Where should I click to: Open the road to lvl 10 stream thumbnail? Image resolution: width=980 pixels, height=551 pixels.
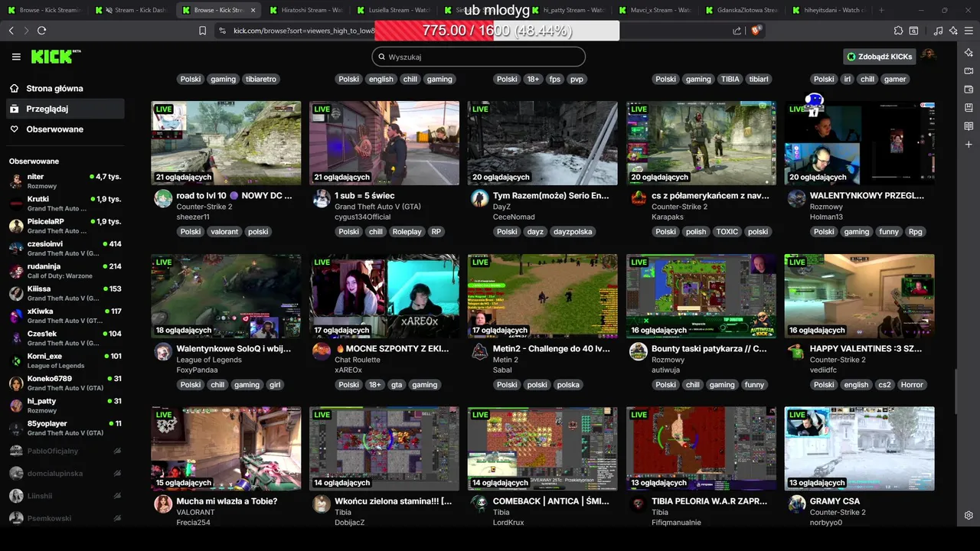pyautogui.click(x=226, y=143)
